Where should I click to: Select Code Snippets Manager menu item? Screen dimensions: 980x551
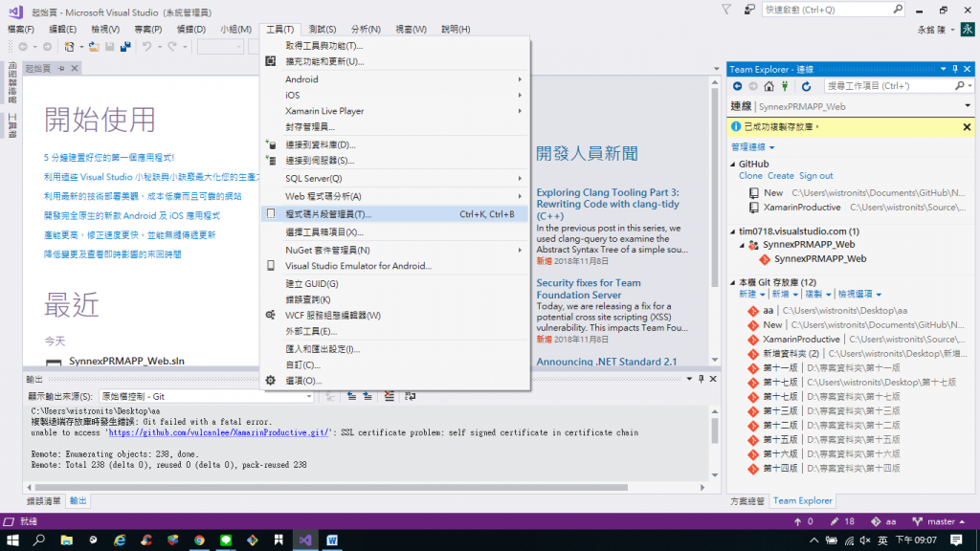(395, 214)
